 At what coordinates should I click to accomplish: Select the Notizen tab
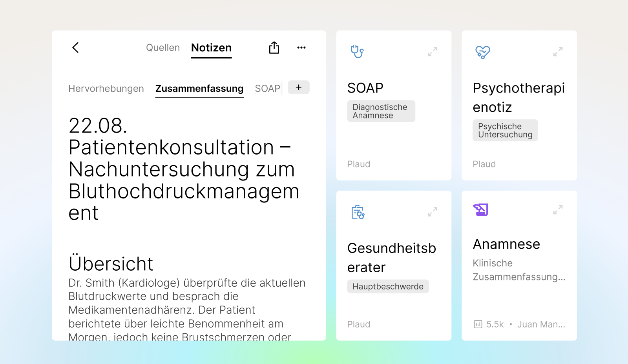211,48
